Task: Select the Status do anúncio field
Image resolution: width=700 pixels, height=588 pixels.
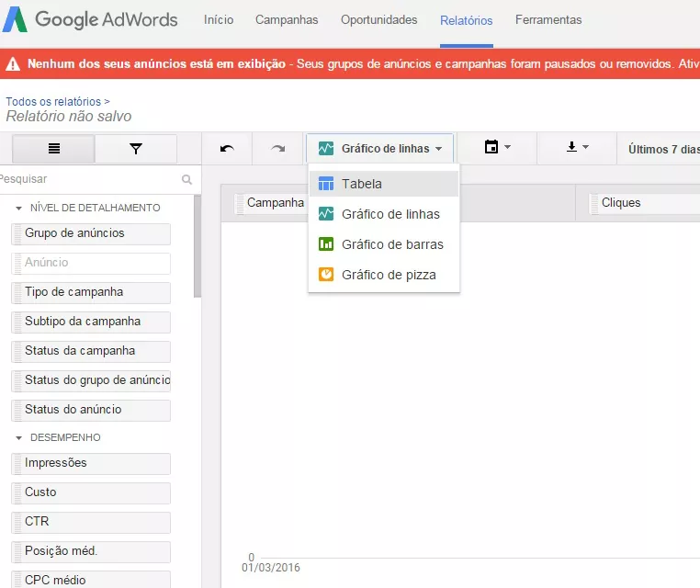Action: pos(91,411)
